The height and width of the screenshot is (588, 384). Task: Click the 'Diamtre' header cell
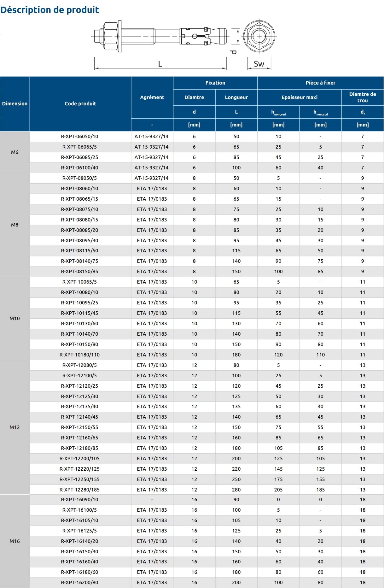pyautogui.click(x=194, y=97)
